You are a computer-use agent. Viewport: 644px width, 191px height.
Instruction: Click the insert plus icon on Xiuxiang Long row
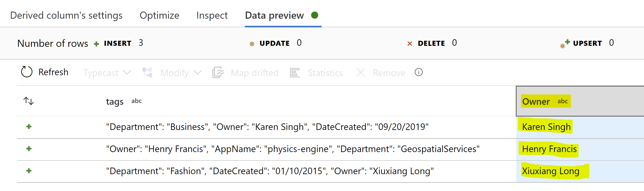(x=29, y=171)
